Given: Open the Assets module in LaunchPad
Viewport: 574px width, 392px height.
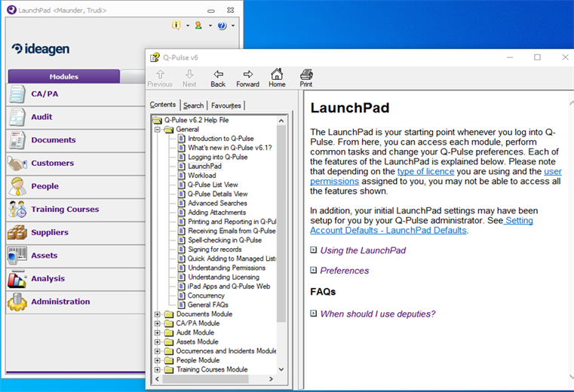Looking at the screenshot, I should [75, 256].
